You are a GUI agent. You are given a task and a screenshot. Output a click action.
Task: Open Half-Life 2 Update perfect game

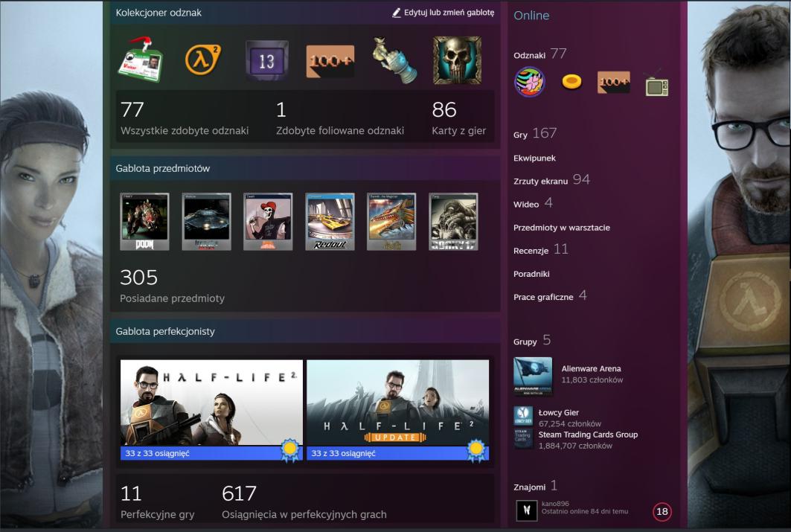[x=397, y=410]
